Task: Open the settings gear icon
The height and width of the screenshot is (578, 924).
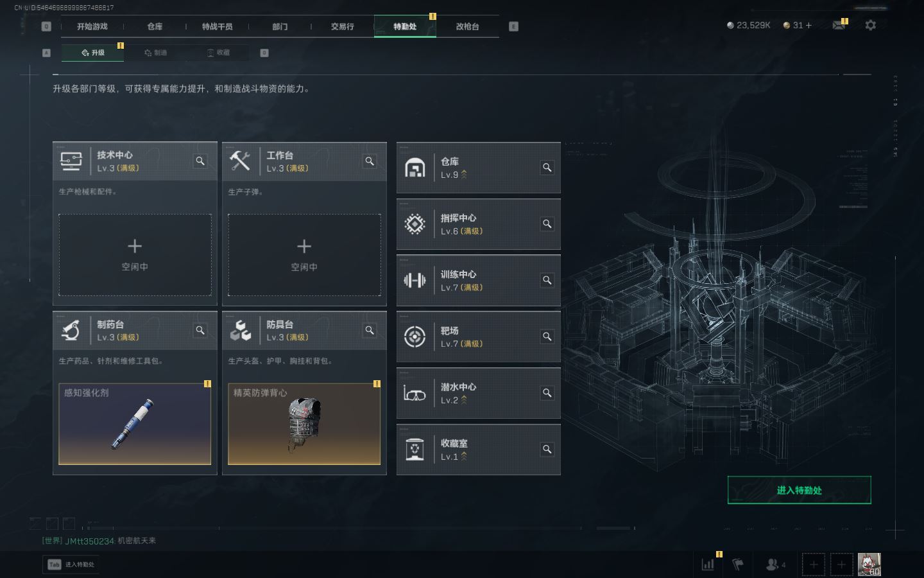Action: 870,25
